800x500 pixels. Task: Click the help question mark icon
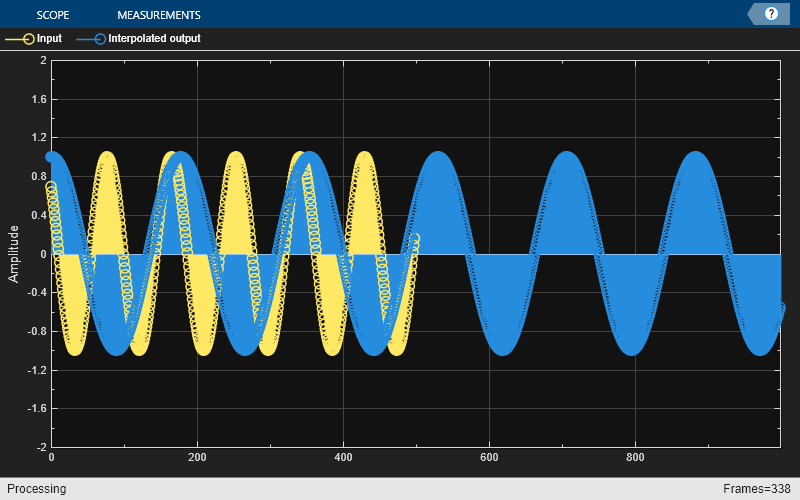click(771, 14)
